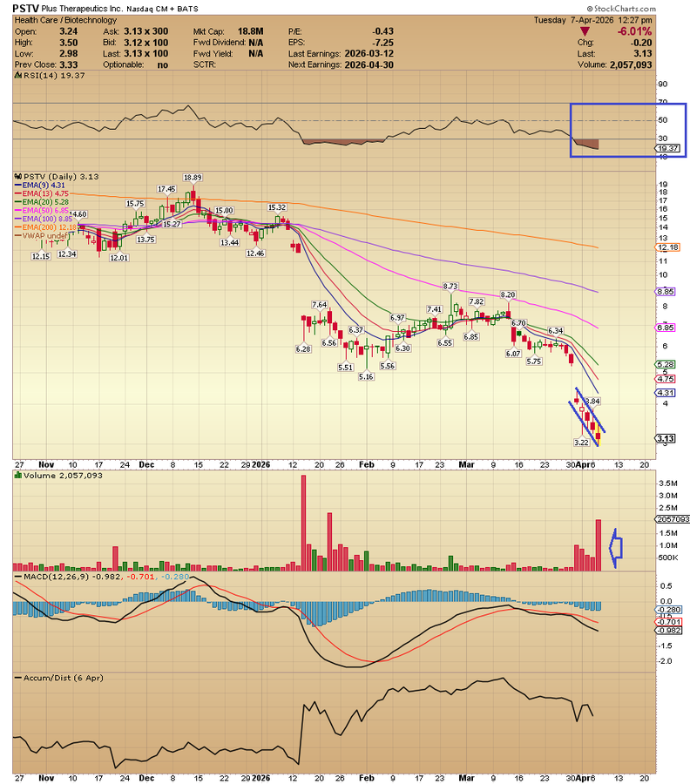The height and width of the screenshot is (784, 690).
Task: Click the Bid quote 3.12 x 100
Action: [146, 43]
